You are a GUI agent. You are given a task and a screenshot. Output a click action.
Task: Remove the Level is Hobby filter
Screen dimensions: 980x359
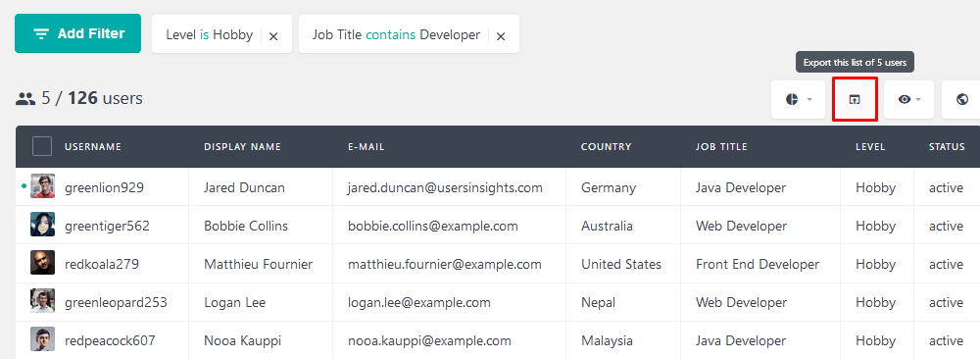click(273, 36)
